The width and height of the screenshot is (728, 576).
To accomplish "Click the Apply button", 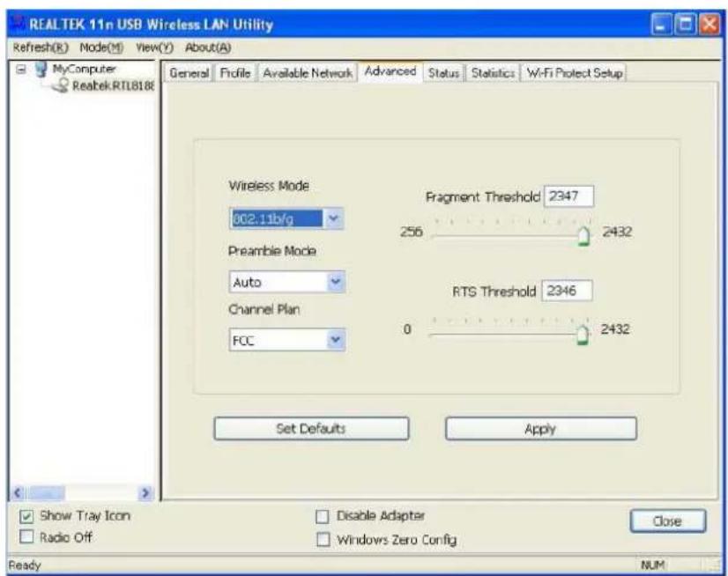I will [540, 428].
